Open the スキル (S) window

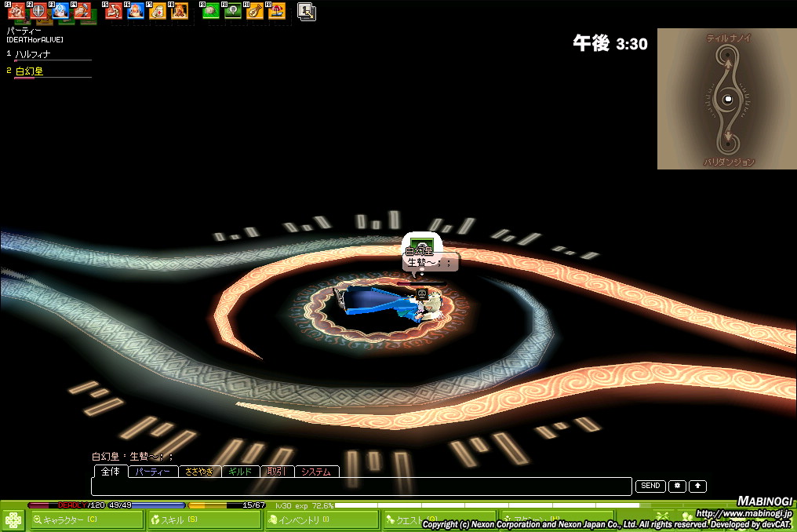coord(205,519)
